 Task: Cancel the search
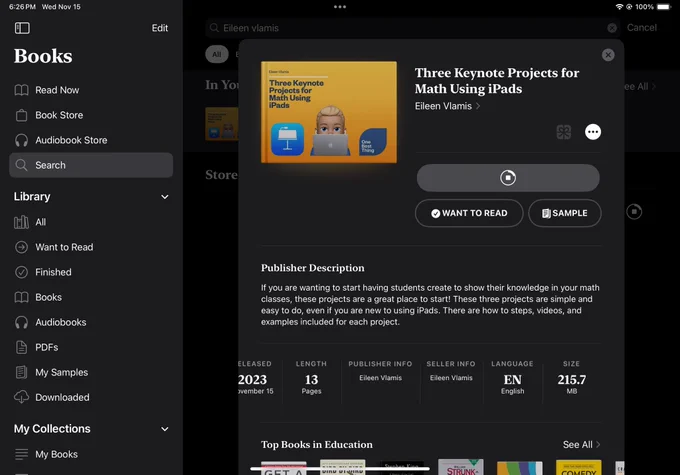click(x=641, y=28)
